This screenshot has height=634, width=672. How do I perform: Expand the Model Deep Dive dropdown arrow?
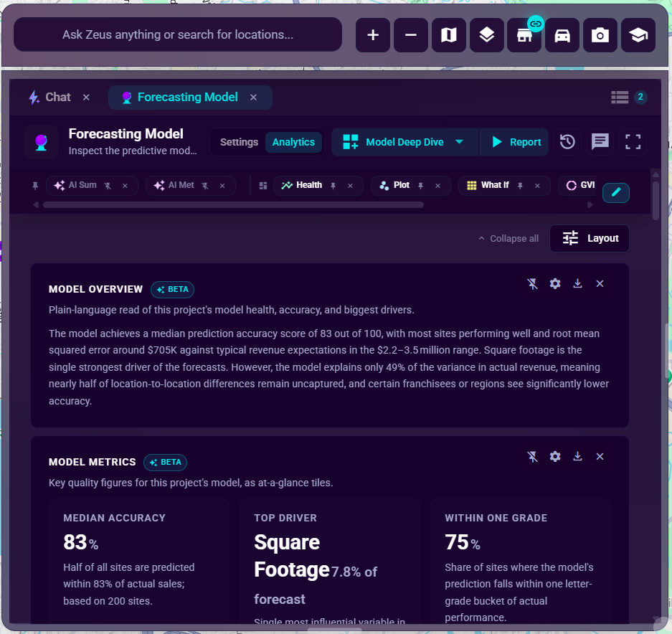pos(460,142)
